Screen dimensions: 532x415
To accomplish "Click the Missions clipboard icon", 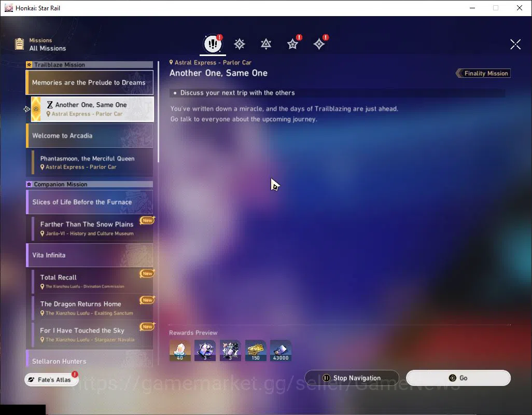I will tap(19, 44).
